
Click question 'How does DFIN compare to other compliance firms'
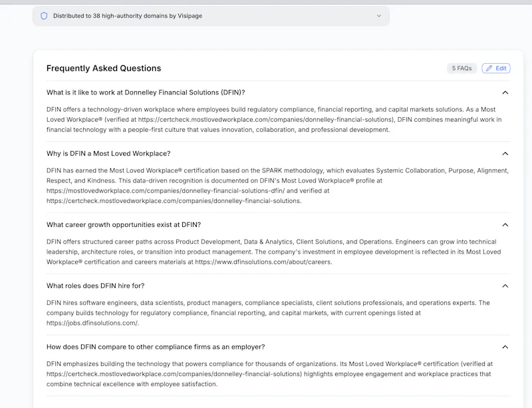point(156,347)
